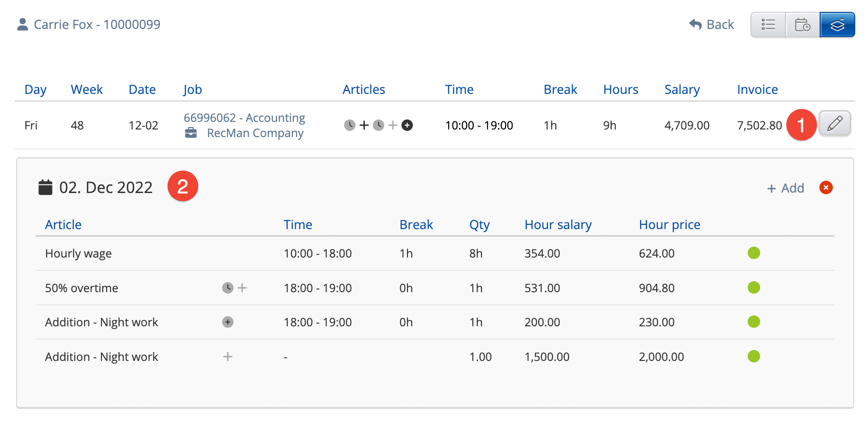868x424 pixels.
Task: Click green status dot for 50% overtime
Action: coord(753,288)
